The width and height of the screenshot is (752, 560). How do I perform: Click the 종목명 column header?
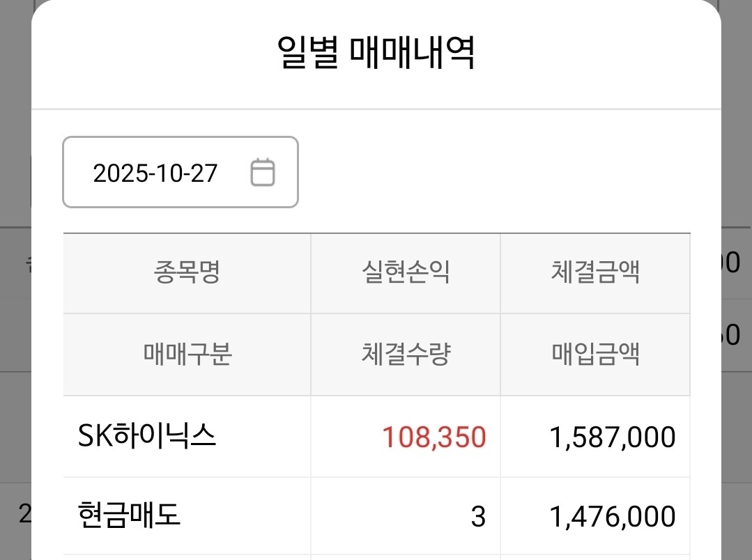[x=187, y=273]
